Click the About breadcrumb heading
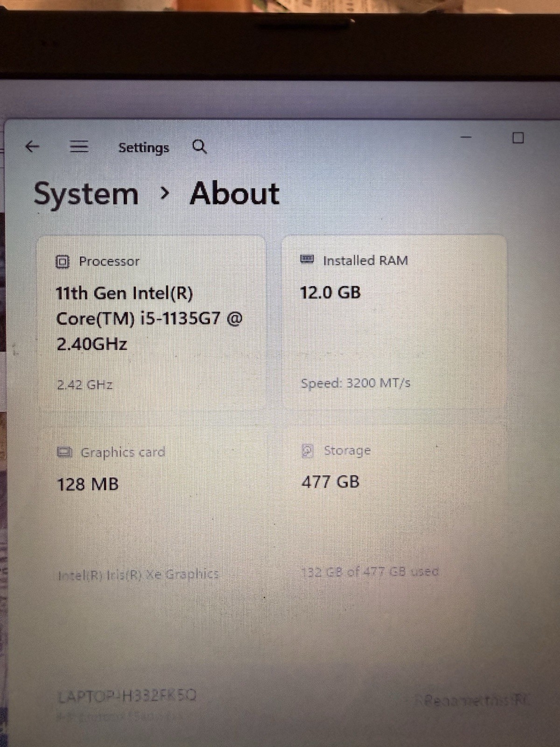The height and width of the screenshot is (747, 560). pyautogui.click(x=235, y=194)
